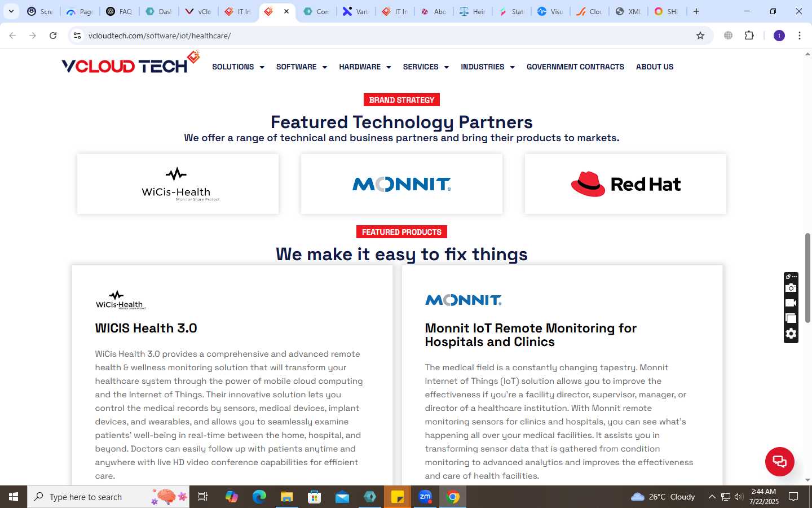This screenshot has height=508, width=812.
Task: Open File Explorer from taskbar
Action: coord(286,497)
